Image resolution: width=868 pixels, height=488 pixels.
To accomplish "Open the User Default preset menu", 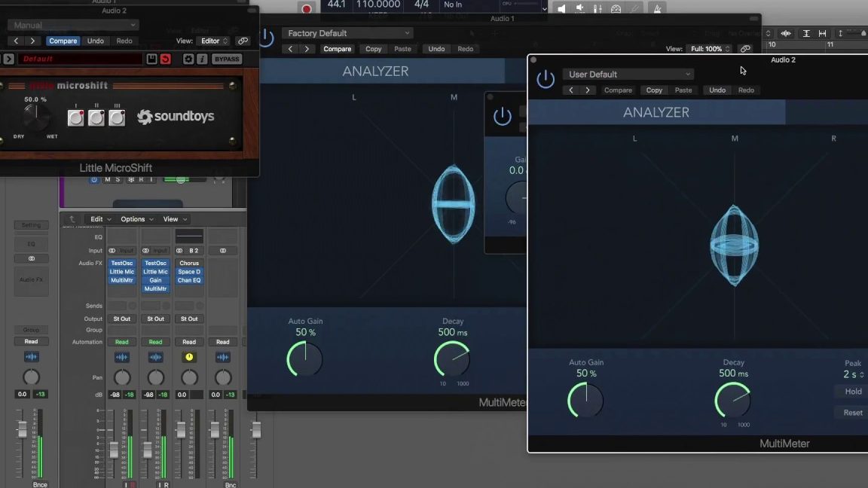I will (x=628, y=74).
